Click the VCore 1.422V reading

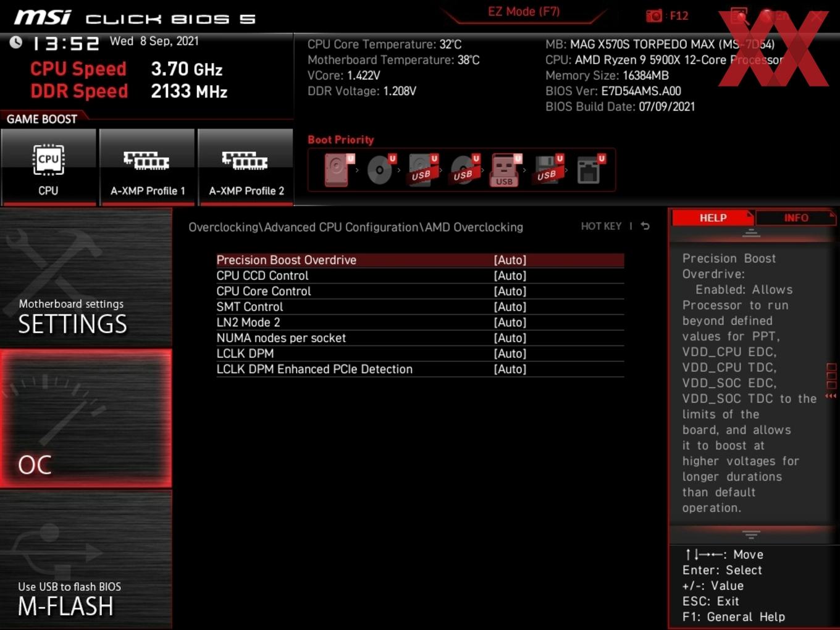(344, 75)
